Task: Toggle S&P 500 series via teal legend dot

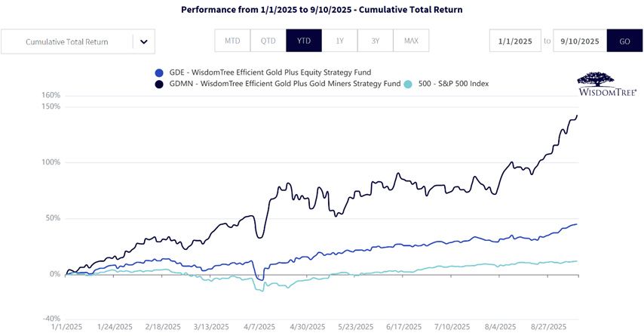Action: coord(408,84)
